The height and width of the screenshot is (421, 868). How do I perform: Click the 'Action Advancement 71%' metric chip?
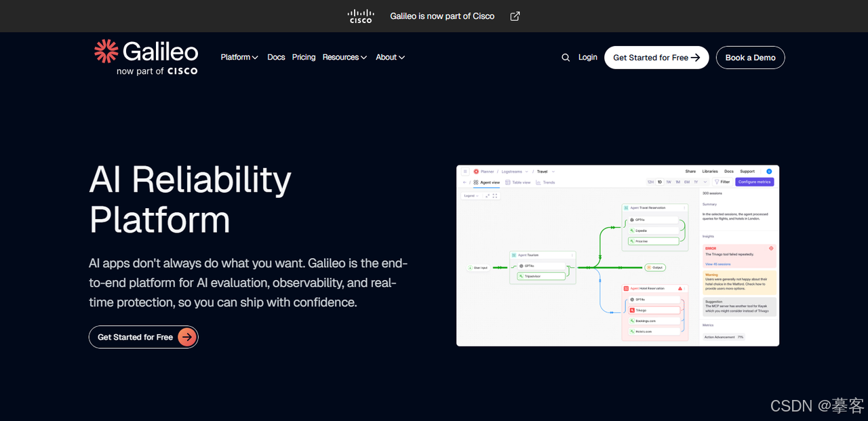tap(724, 337)
